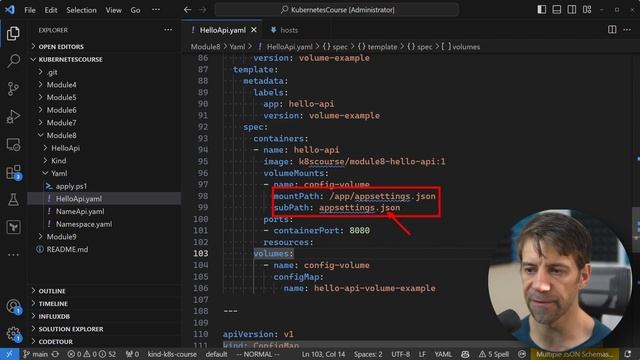The image size is (640, 360).
Task: Collapse the Module8 folder
Action: coord(104,135)
